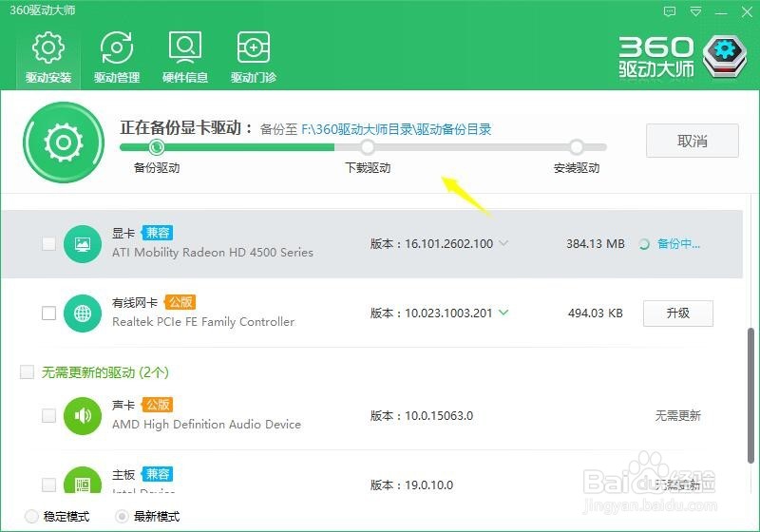Tick the checkbox for 有线网卡 driver

pos(48,313)
